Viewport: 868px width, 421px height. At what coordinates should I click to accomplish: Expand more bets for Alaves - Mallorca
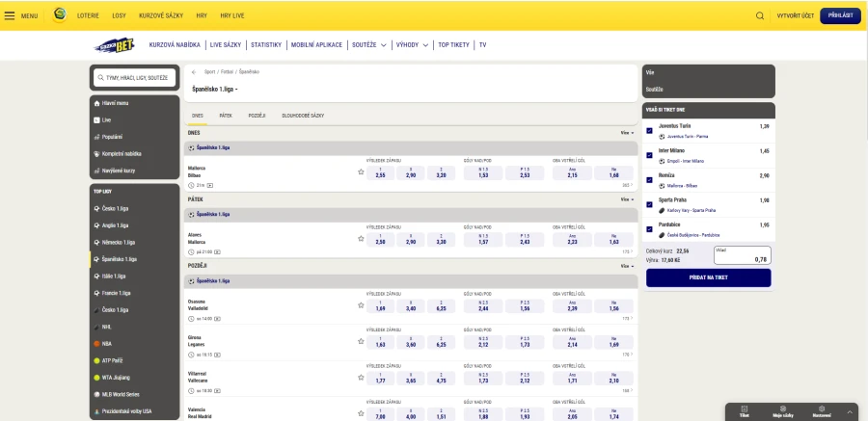pyautogui.click(x=627, y=251)
